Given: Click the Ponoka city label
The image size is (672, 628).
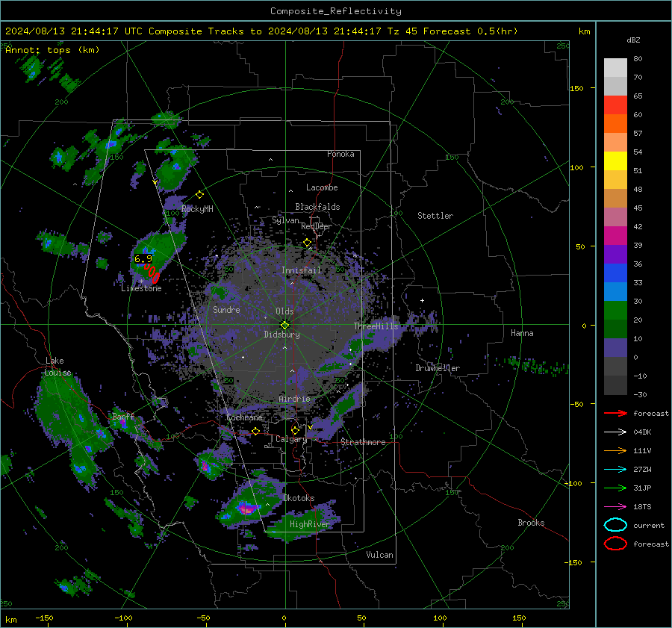Looking at the screenshot, I should click(x=340, y=154).
